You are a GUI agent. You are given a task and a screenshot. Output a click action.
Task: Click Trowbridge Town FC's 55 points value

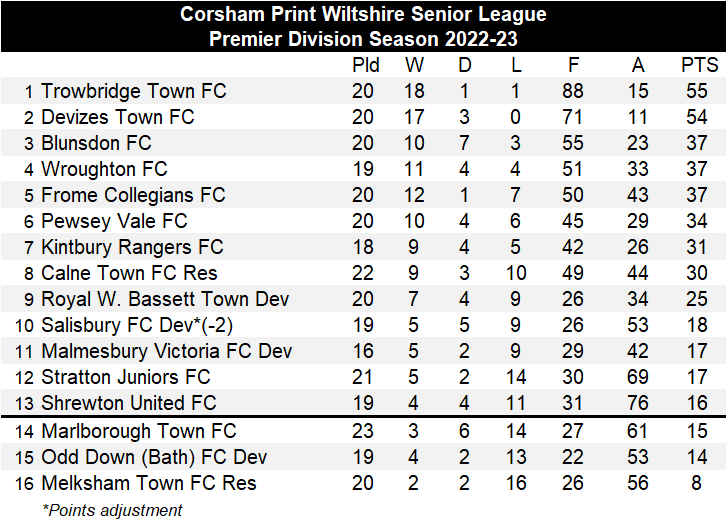[x=699, y=91]
